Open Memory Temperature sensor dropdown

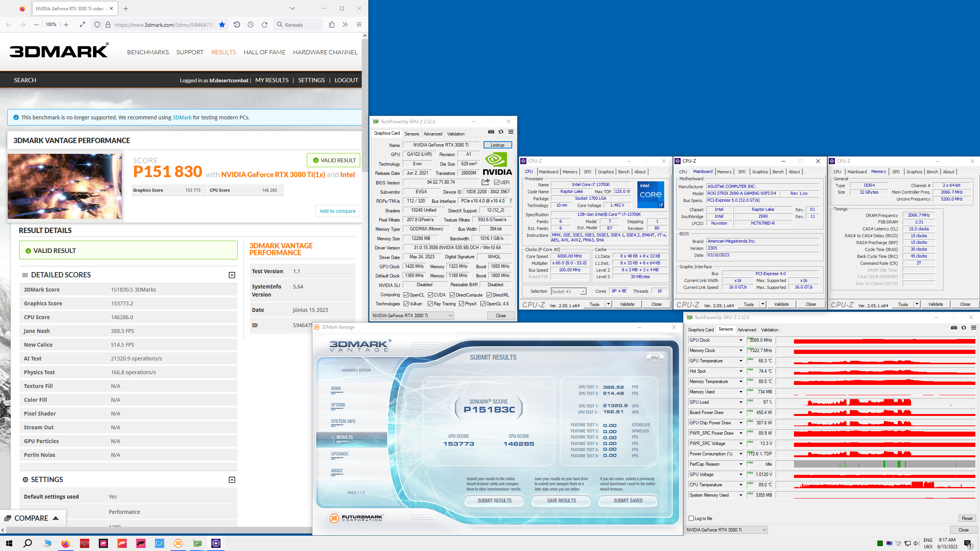tap(740, 381)
